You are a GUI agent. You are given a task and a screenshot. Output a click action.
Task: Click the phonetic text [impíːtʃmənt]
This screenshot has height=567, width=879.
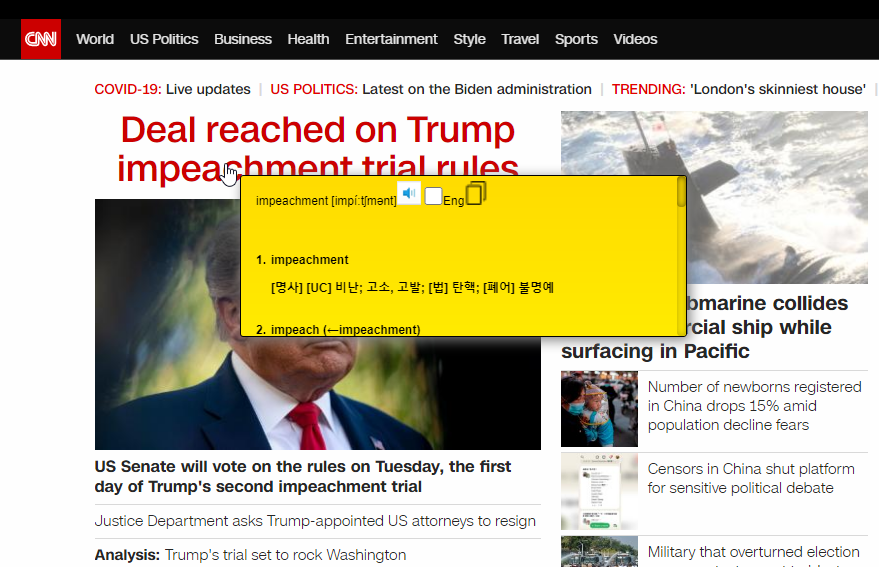pyautogui.click(x=364, y=201)
